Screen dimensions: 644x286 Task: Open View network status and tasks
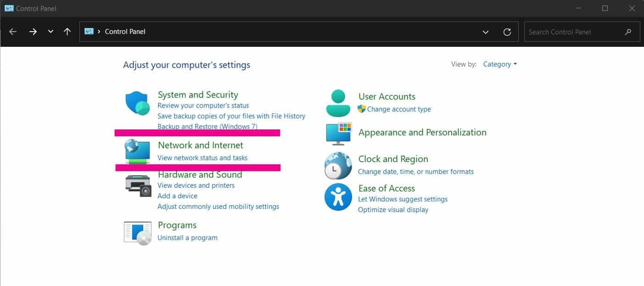202,158
